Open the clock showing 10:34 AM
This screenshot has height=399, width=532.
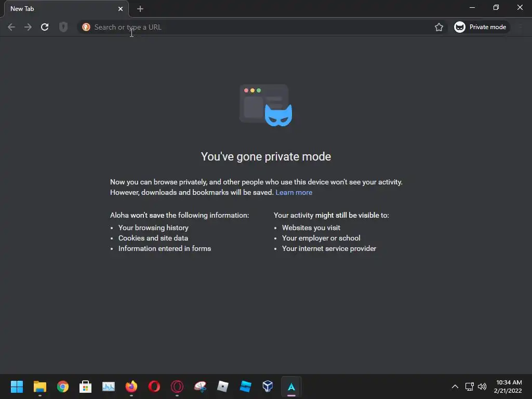click(508, 387)
